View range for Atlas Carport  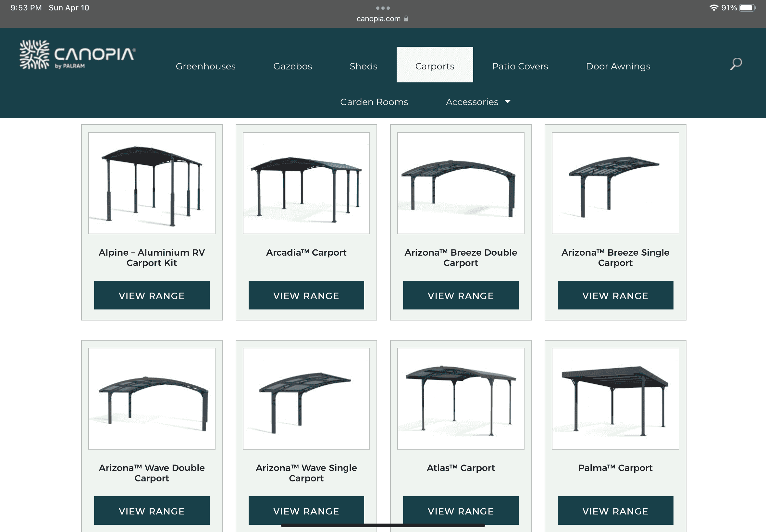coord(461,511)
